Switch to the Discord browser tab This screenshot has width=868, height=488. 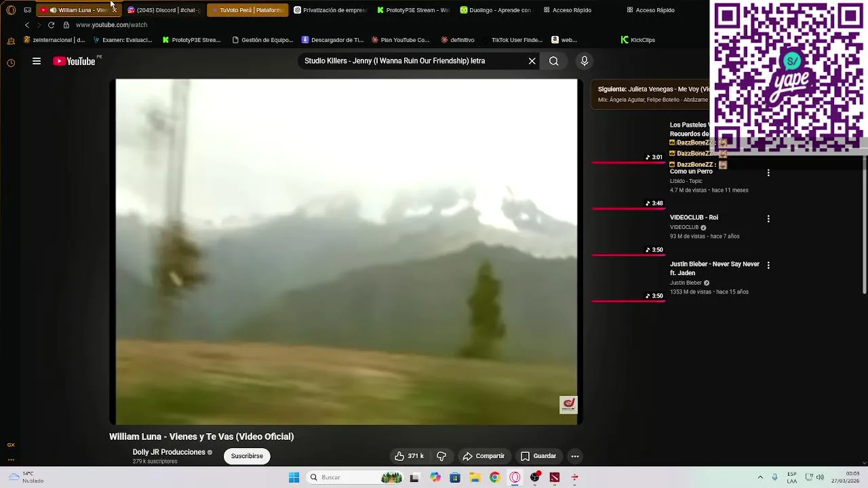pyautogui.click(x=165, y=10)
